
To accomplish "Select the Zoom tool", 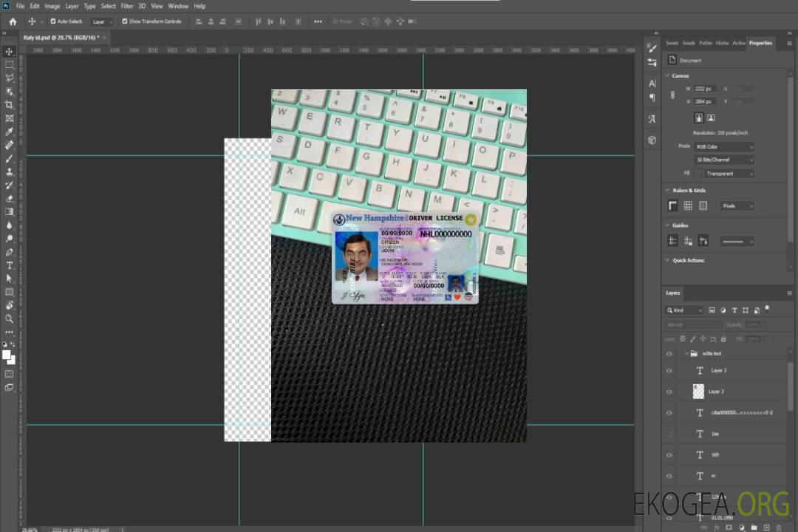I will click(10, 318).
